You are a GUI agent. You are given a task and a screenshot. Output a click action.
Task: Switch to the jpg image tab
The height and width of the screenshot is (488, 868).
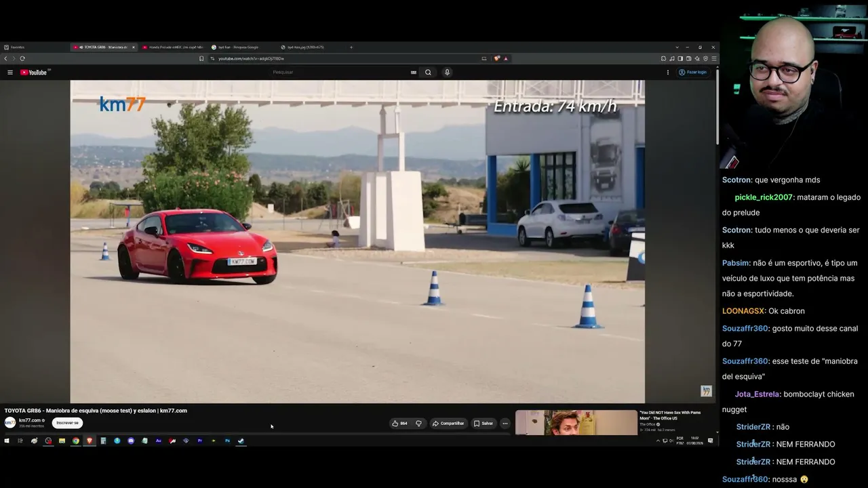311,47
